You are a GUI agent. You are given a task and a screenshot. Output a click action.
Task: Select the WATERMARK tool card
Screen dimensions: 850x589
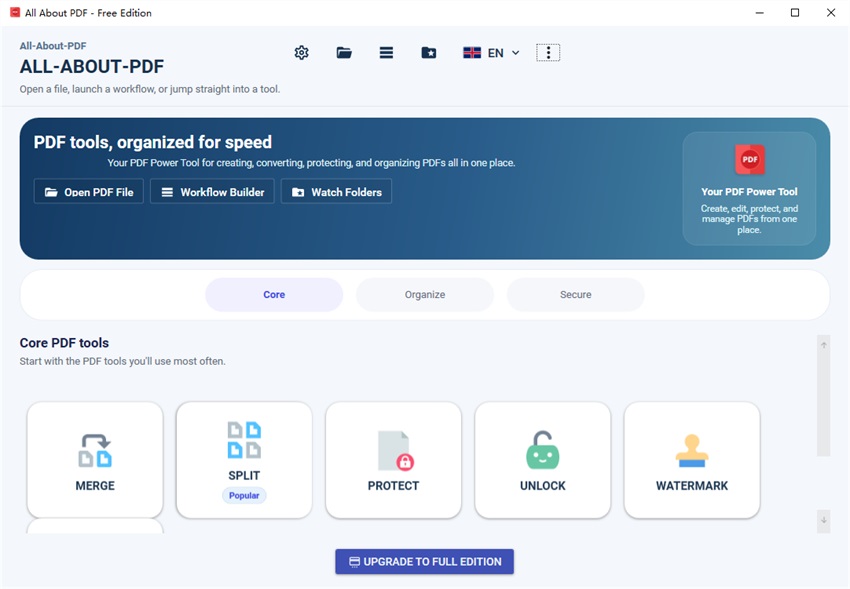[x=692, y=460]
